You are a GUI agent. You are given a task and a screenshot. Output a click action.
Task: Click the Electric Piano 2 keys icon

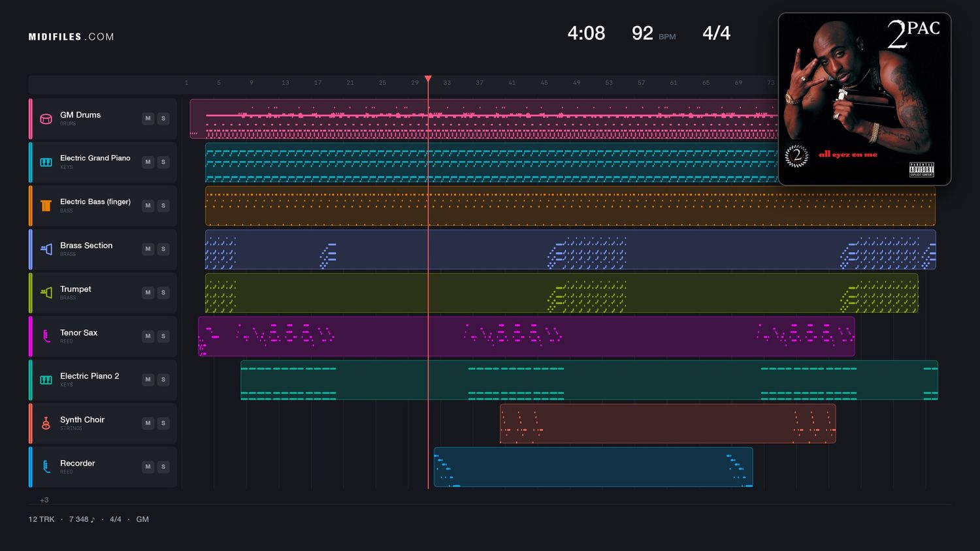click(46, 380)
